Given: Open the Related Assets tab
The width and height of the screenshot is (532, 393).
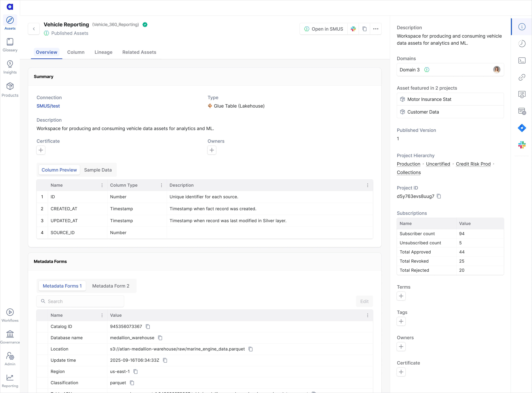Looking at the screenshot, I should tap(139, 52).
